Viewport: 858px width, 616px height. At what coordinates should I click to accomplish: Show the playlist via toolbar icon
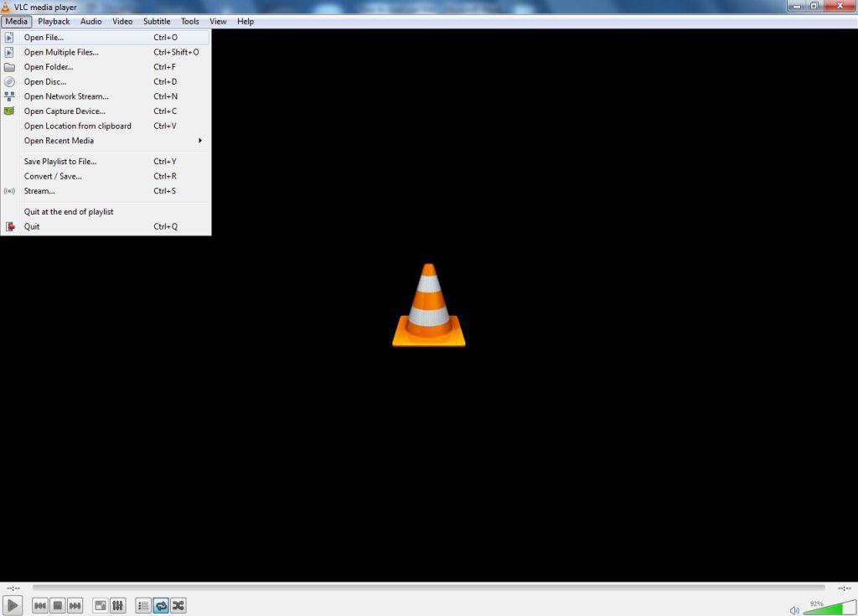click(x=142, y=605)
